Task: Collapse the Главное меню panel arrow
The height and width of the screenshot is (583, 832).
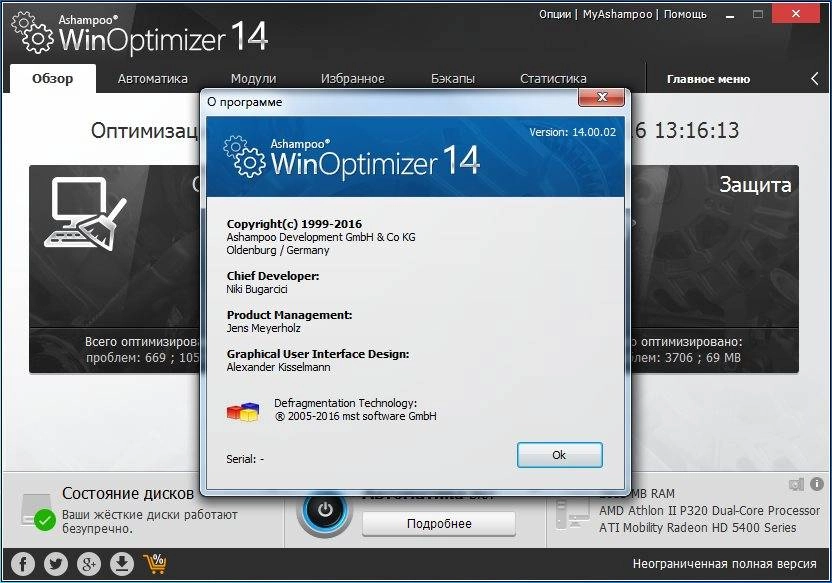Action: [815, 79]
